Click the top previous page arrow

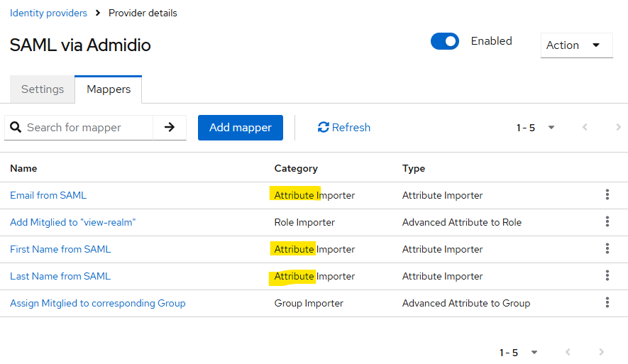[585, 128]
